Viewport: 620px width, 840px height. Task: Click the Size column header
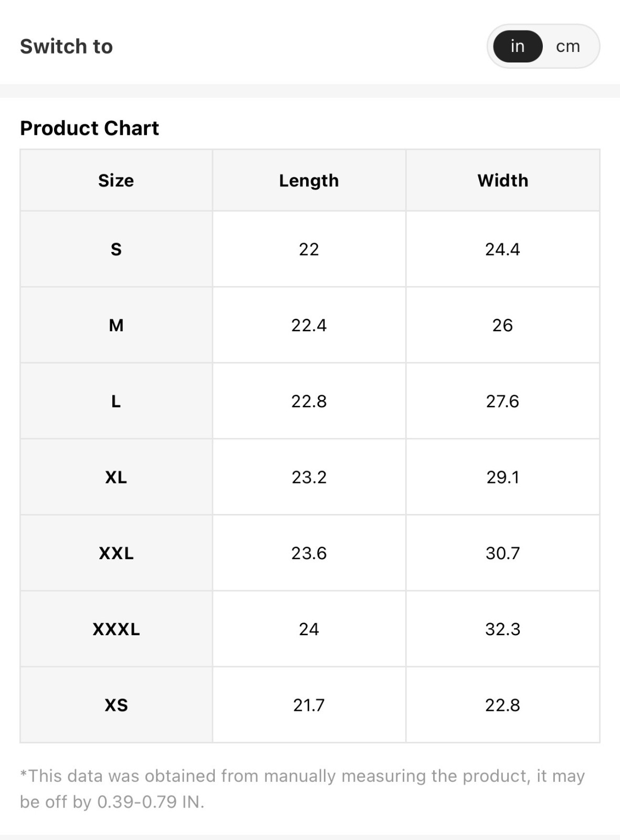pos(116,181)
